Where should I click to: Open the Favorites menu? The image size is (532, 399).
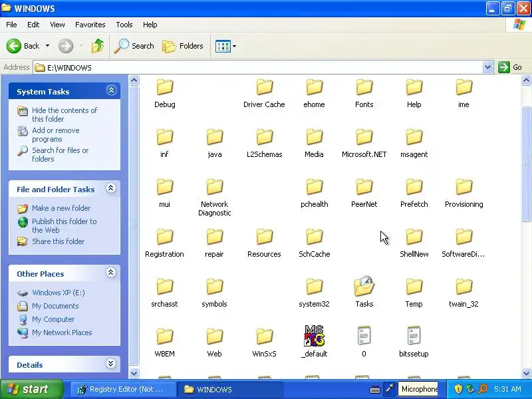90,25
